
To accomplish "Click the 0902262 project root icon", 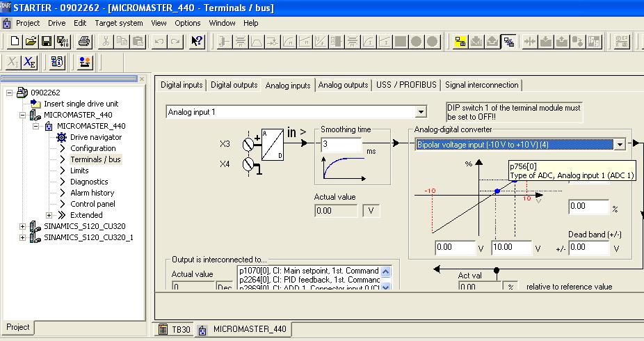I will [22, 93].
